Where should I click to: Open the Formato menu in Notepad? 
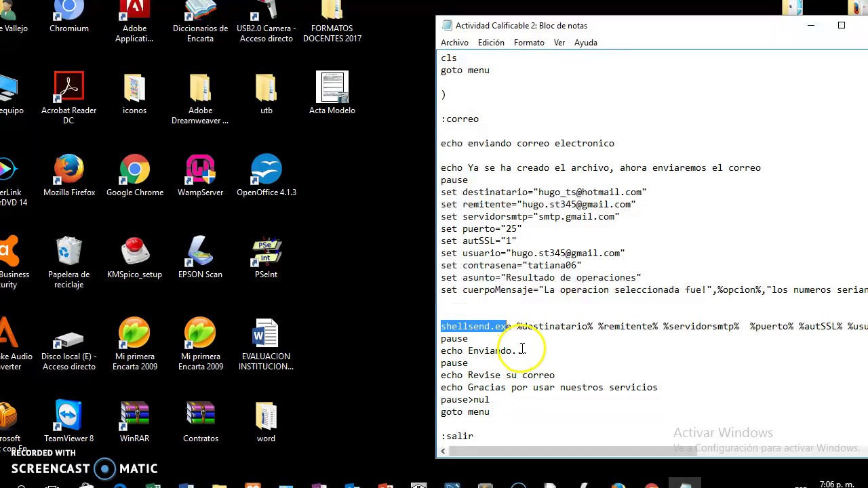(529, 43)
